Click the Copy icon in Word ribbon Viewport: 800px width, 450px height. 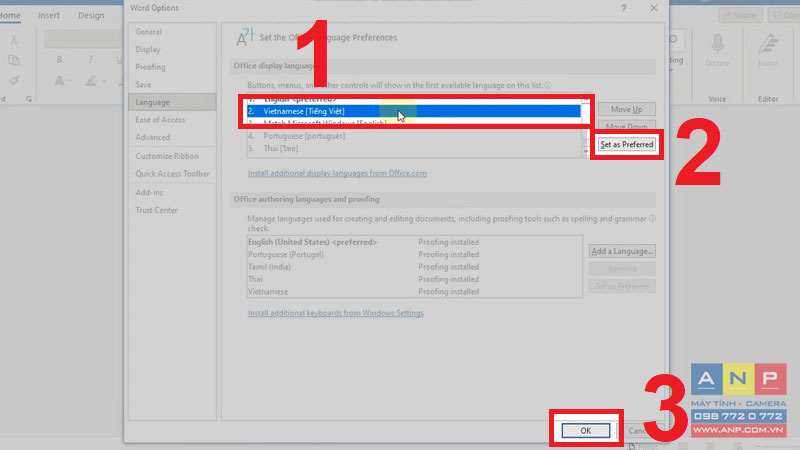pyautogui.click(x=14, y=60)
